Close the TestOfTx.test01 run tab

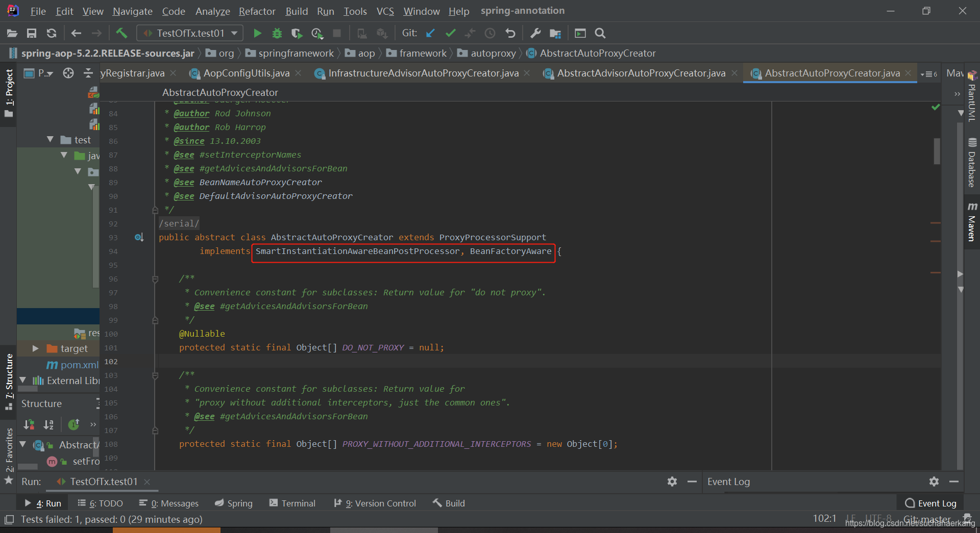147,481
